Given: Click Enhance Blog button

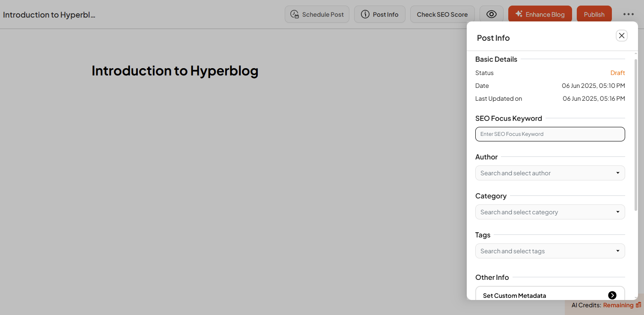Looking at the screenshot, I should (540, 14).
